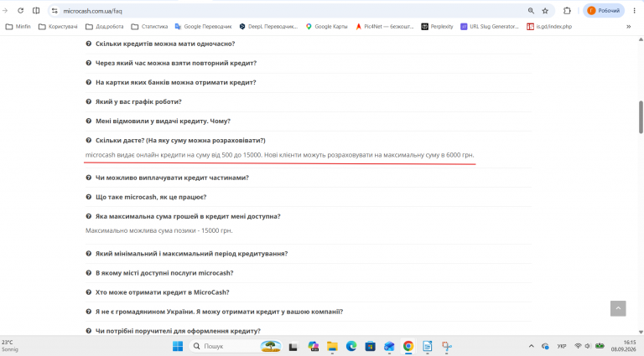Click the scrollbar down arrow
The width and height of the screenshot is (644, 356).
pos(641,333)
